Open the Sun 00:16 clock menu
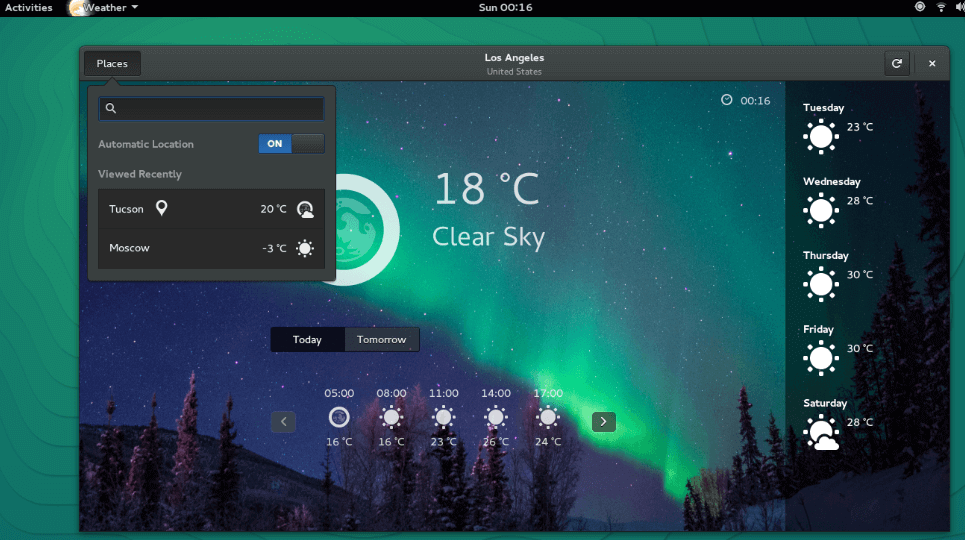This screenshot has height=540, width=965. [x=505, y=7]
